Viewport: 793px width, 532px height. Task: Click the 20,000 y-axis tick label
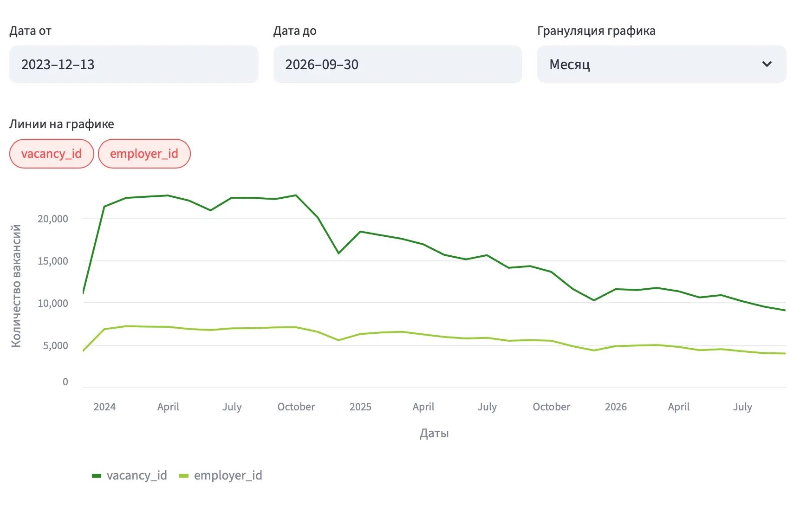[x=53, y=219]
